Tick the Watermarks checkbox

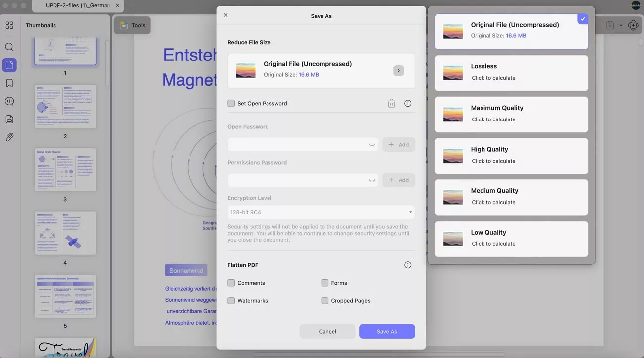tap(231, 301)
